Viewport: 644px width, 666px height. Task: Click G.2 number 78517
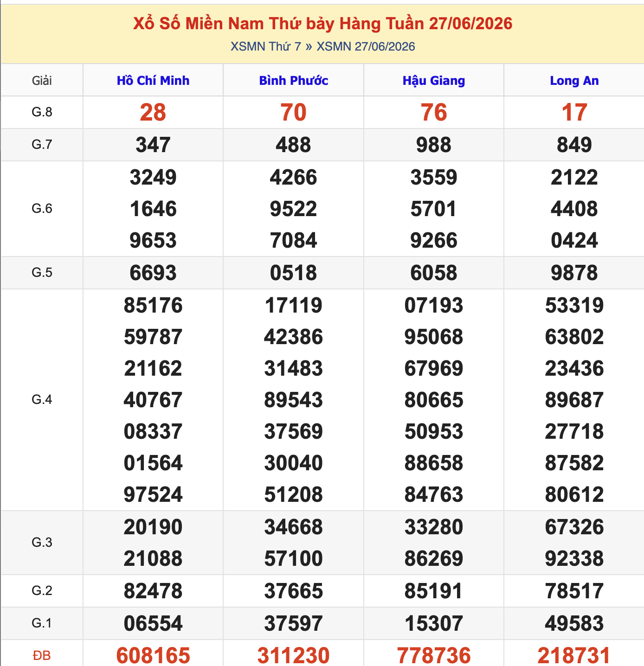(x=574, y=591)
